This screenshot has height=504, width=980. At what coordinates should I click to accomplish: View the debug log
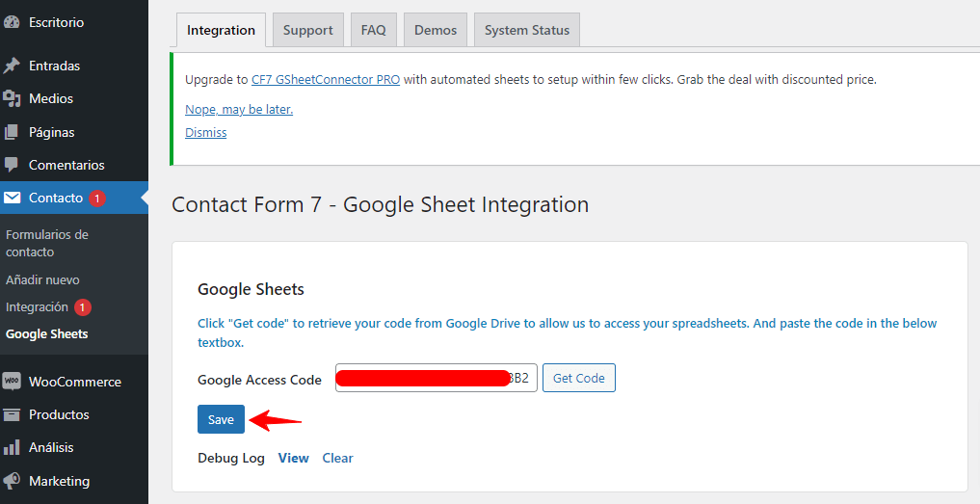click(x=294, y=459)
